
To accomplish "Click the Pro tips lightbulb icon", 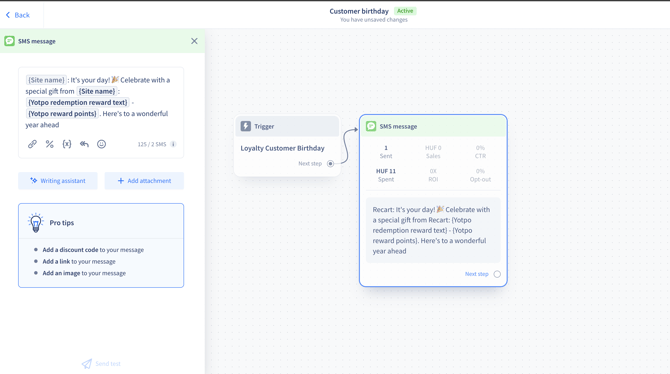I will pos(36,223).
